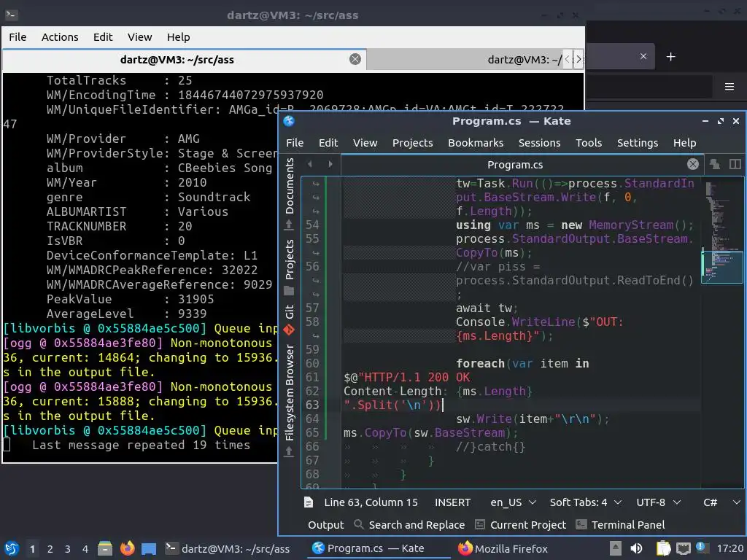
Task: Open the volume control in system tray
Action: [636, 548]
